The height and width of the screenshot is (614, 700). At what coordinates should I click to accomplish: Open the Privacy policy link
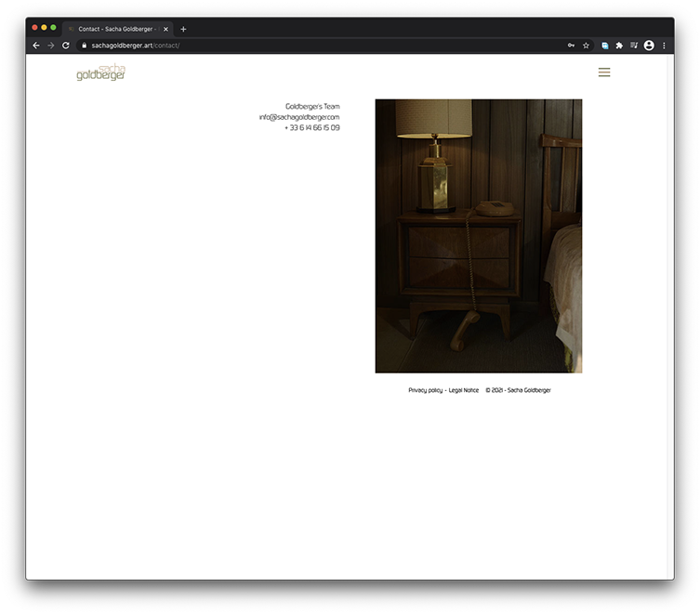425,390
